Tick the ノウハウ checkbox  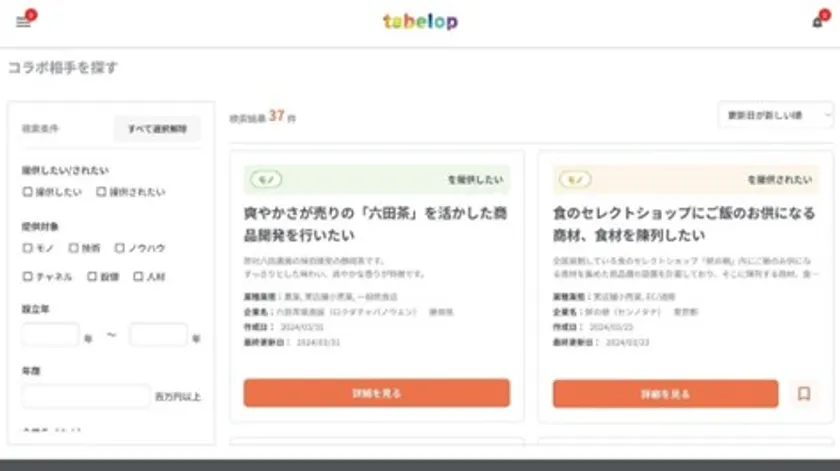(120, 248)
